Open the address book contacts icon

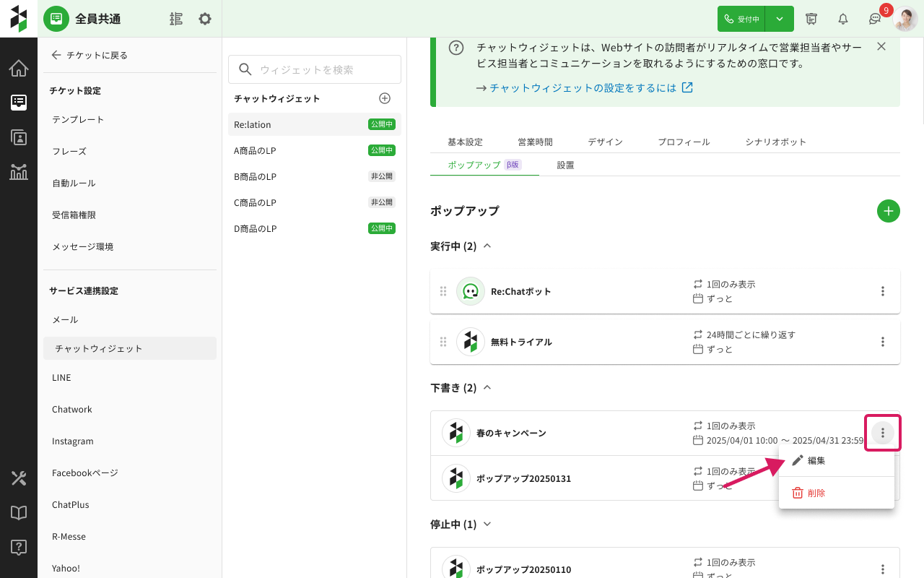point(19,137)
